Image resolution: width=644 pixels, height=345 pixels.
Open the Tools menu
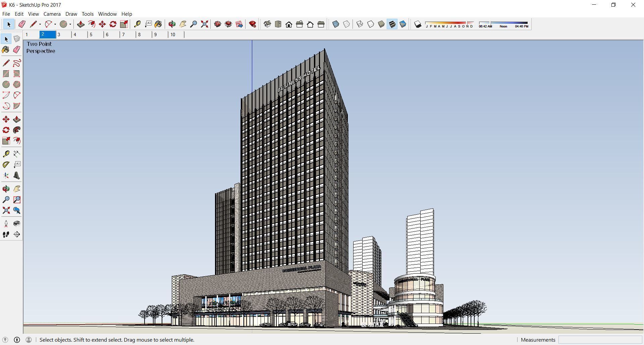click(x=88, y=14)
